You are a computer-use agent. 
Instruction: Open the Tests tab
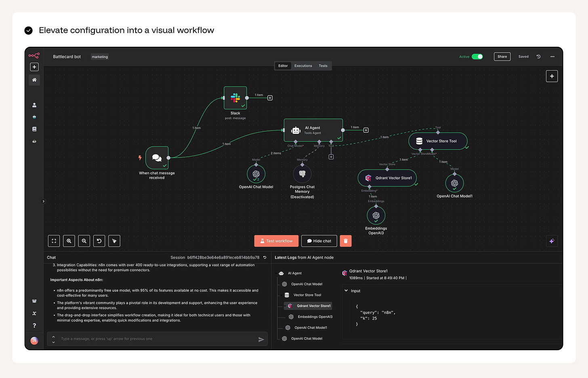323,65
